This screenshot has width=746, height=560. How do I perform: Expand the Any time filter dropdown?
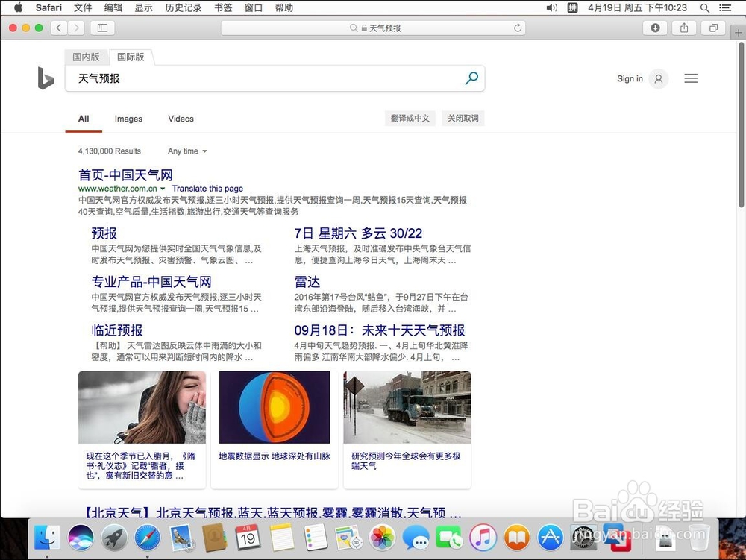tap(187, 151)
